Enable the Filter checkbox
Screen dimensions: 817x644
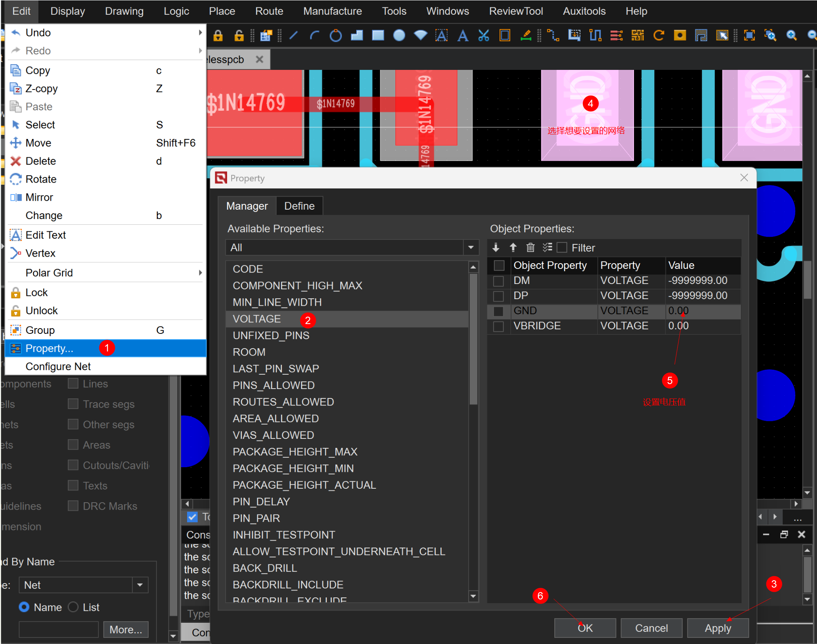(562, 248)
